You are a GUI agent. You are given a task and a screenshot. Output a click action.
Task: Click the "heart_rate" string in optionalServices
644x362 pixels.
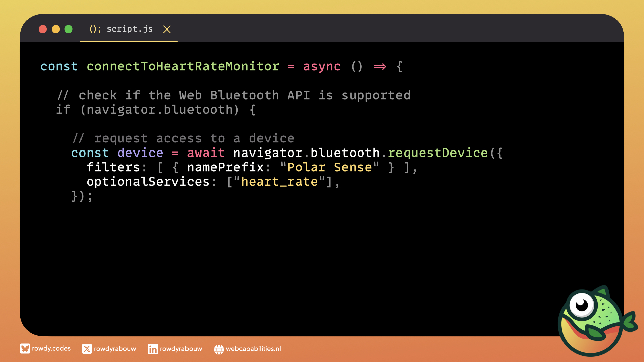(x=279, y=182)
